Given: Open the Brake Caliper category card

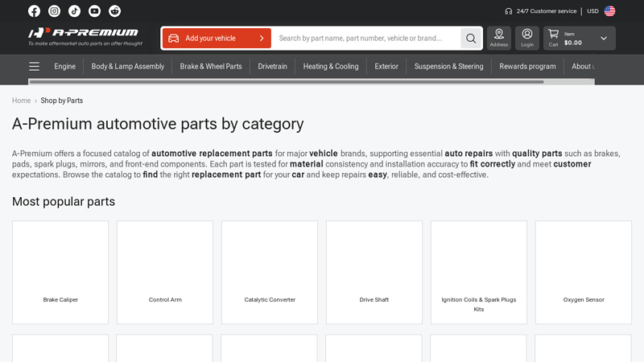Looking at the screenshot, I should click(60, 273).
